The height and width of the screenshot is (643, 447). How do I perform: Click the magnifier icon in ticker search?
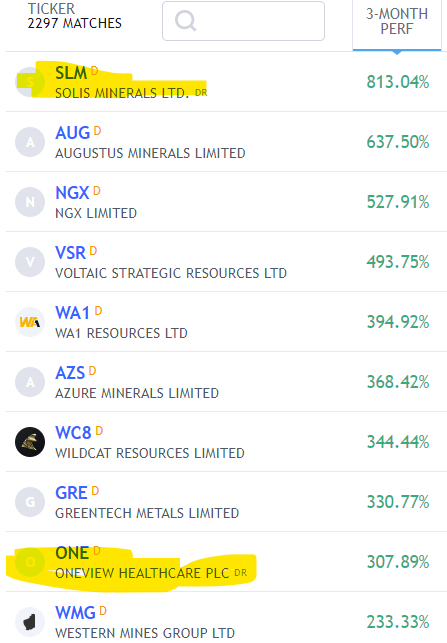pos(185,21)
